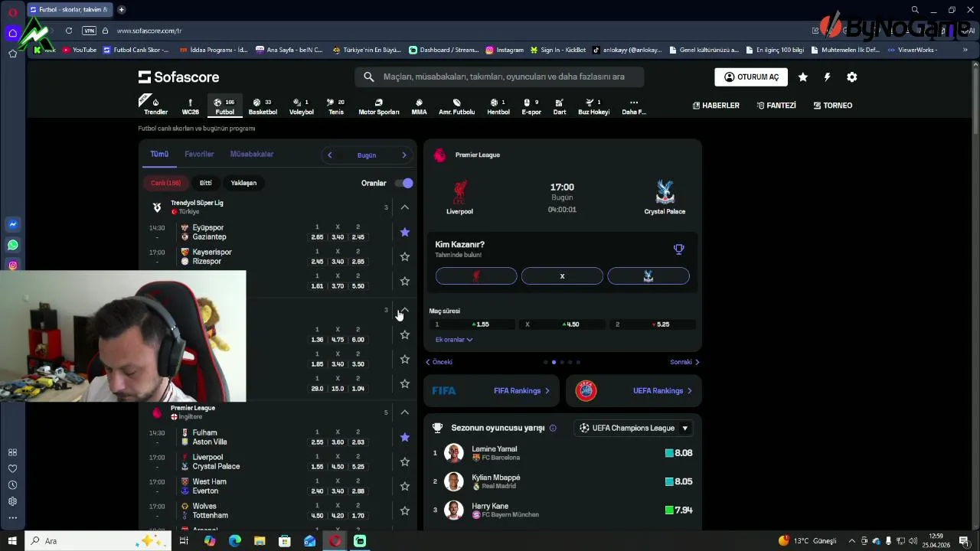Switch to the Favoriler tab

[x=199, y=154]
